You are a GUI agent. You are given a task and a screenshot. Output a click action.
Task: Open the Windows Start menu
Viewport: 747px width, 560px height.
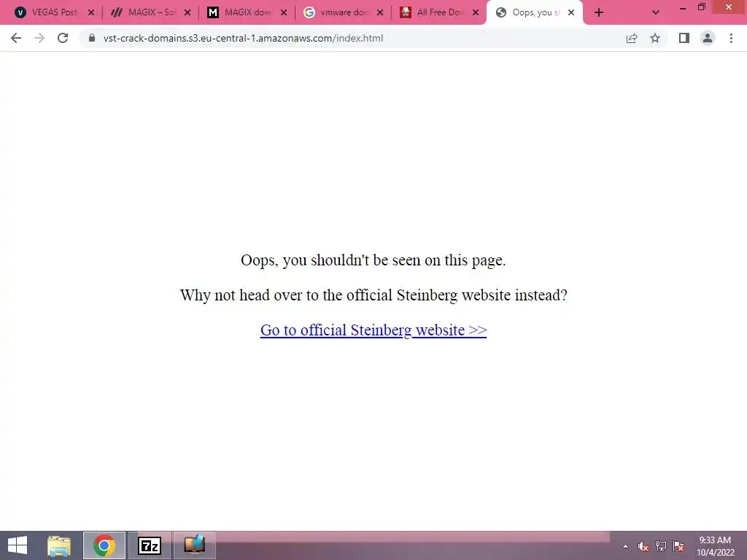tap(18, 545)
